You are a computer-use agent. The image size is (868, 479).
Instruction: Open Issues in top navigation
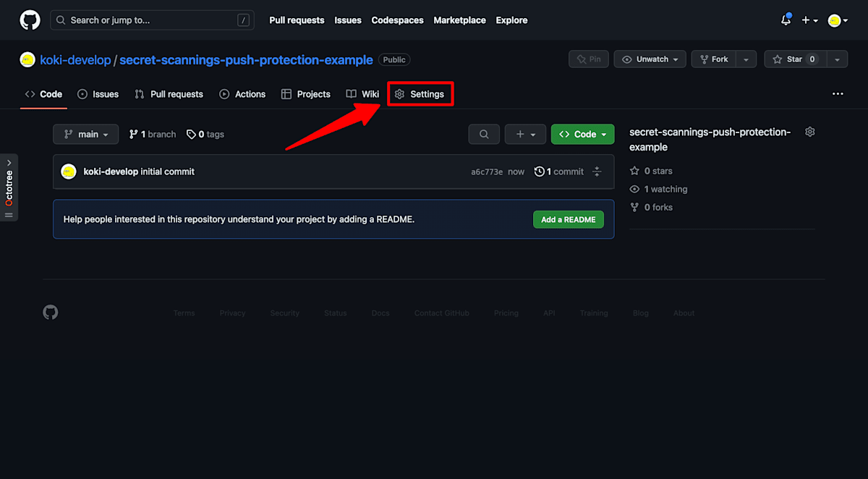[348, 20]
